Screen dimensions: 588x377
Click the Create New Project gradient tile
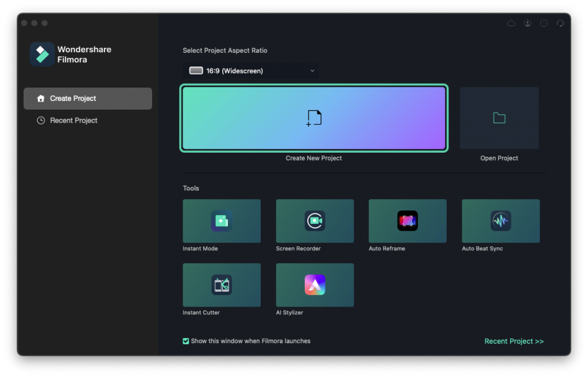coord(314,118)
